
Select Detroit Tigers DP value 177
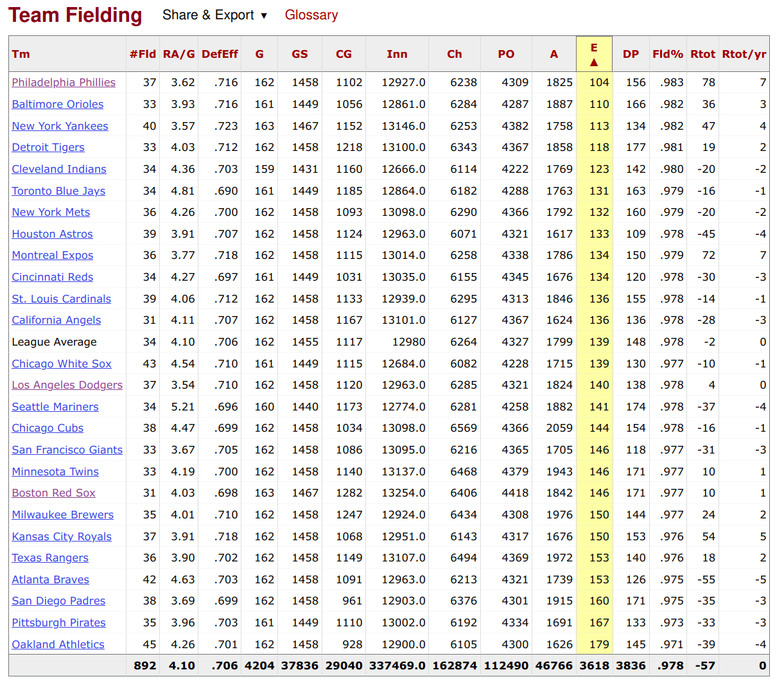(x=636, y=147)
